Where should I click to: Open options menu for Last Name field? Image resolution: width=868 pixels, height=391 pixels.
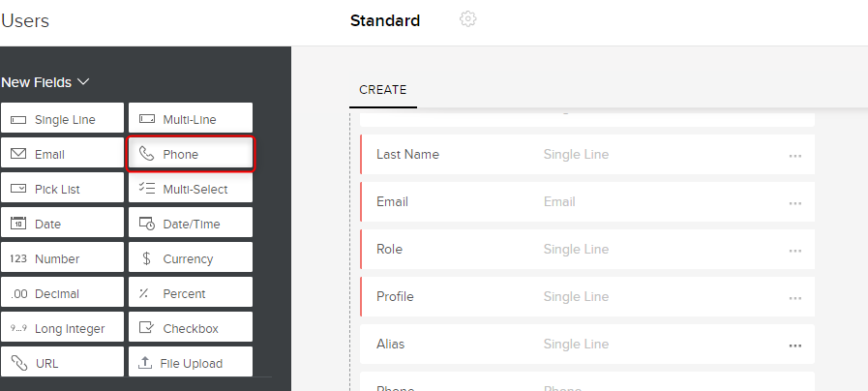click(x=795, y=155)
